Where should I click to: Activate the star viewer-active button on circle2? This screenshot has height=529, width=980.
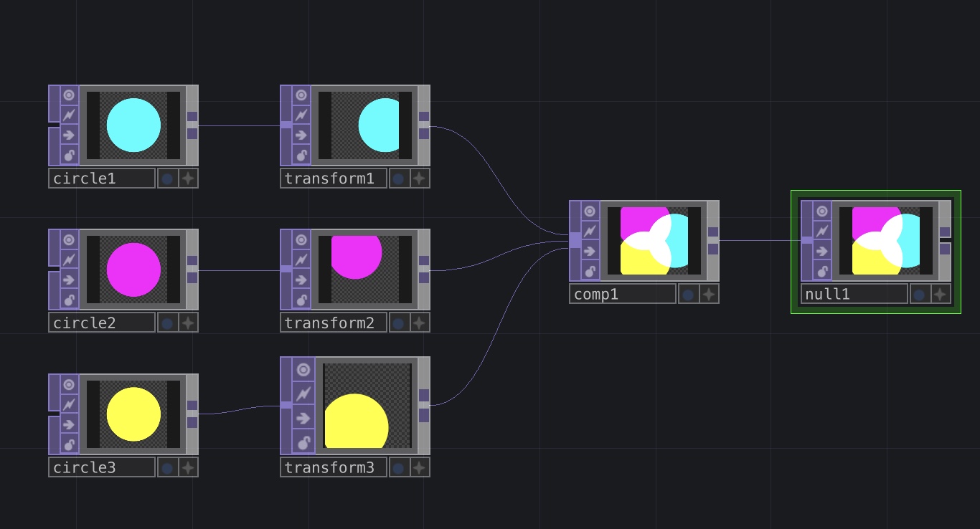[188, 323]
